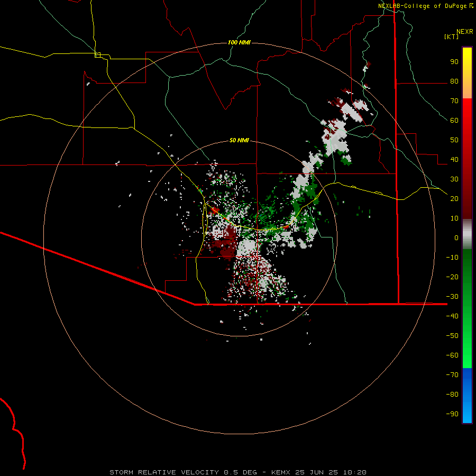Image resolution: width=476 pixels, height=476 pixels.
Task: Click the -60 value on the velocity scale
Action: (x=452, y=355)
